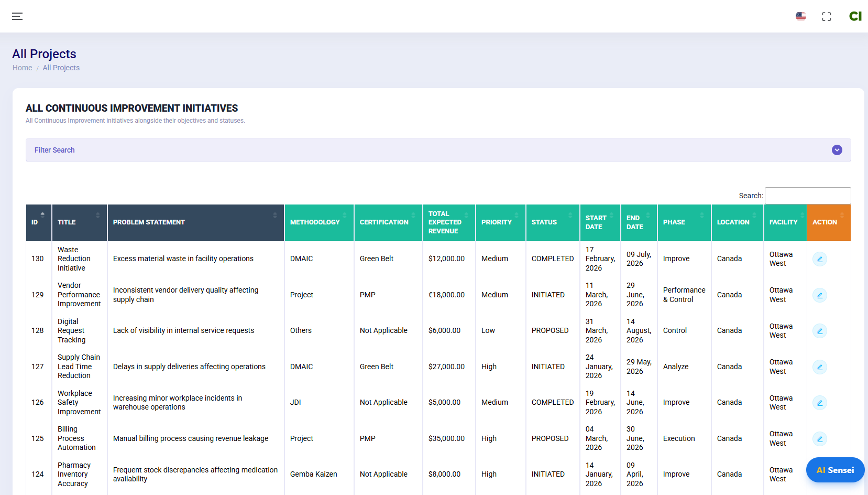
Task: Sort by Priority column header
Action: tap(500, 222)
